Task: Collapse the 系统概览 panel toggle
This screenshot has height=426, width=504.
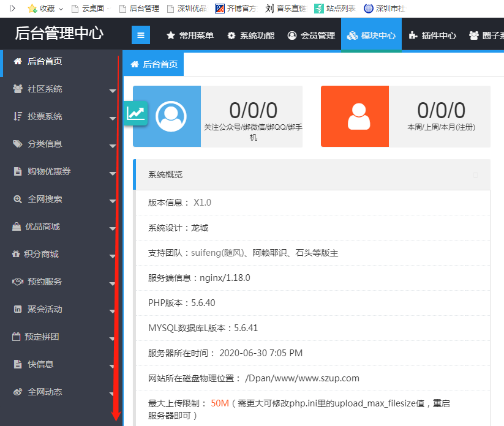Action: pos(475,175)
